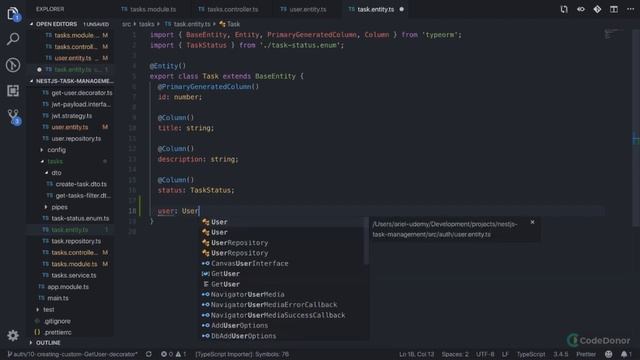Expand the test folder
640x360 pixels.
click(49, 309)
